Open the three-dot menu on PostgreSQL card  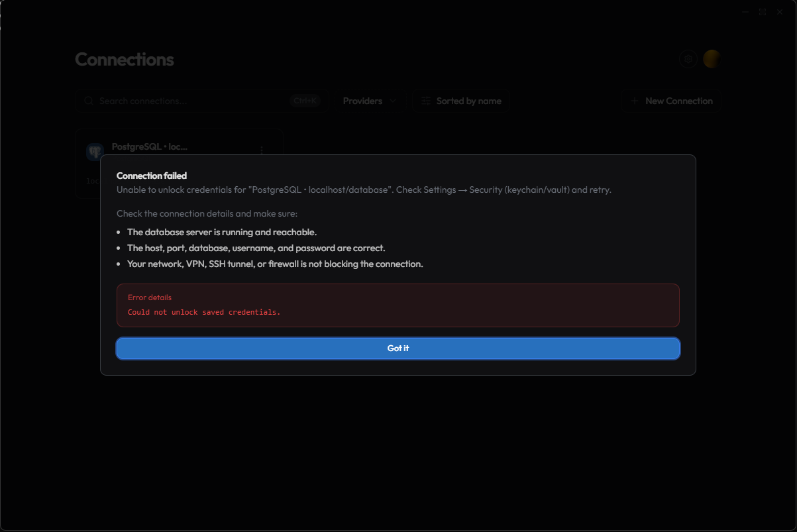[262, 150]
